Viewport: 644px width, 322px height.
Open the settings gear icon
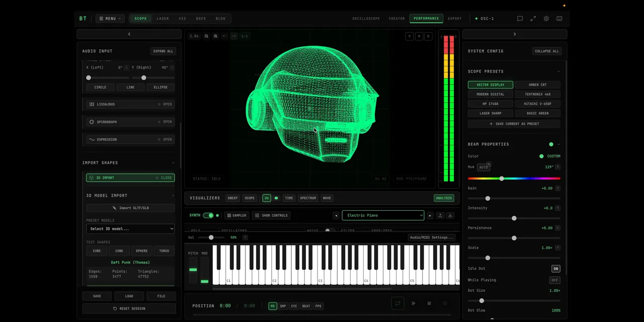tap(546, 19)
